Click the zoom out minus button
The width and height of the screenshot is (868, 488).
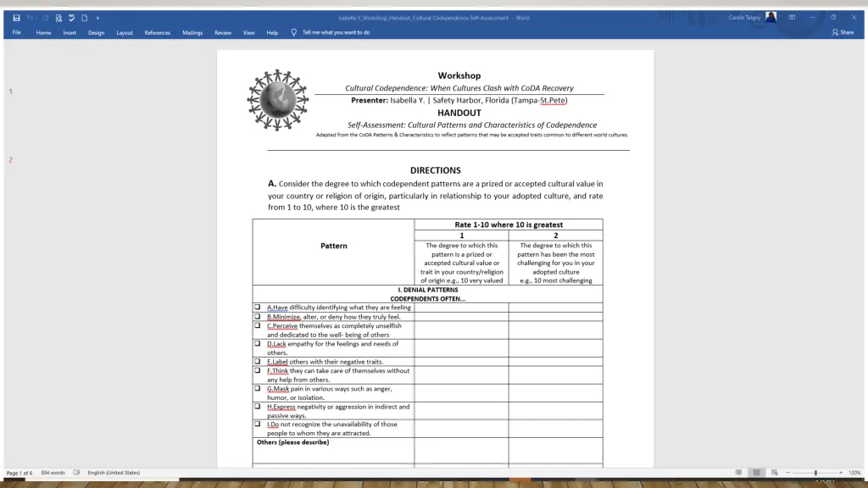787,473
